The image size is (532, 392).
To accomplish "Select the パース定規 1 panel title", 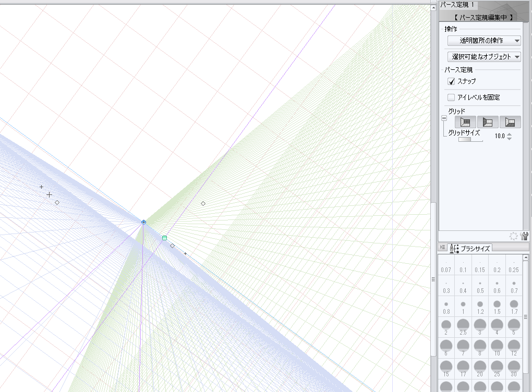I will click(x=457, y=5).
